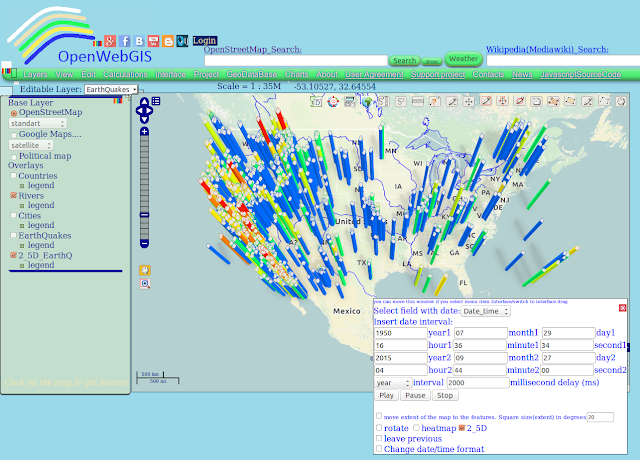Check the 'leave previous' option
Image resolution: width=640 pixels, height=460 pixels.
[x=379, y=438]
